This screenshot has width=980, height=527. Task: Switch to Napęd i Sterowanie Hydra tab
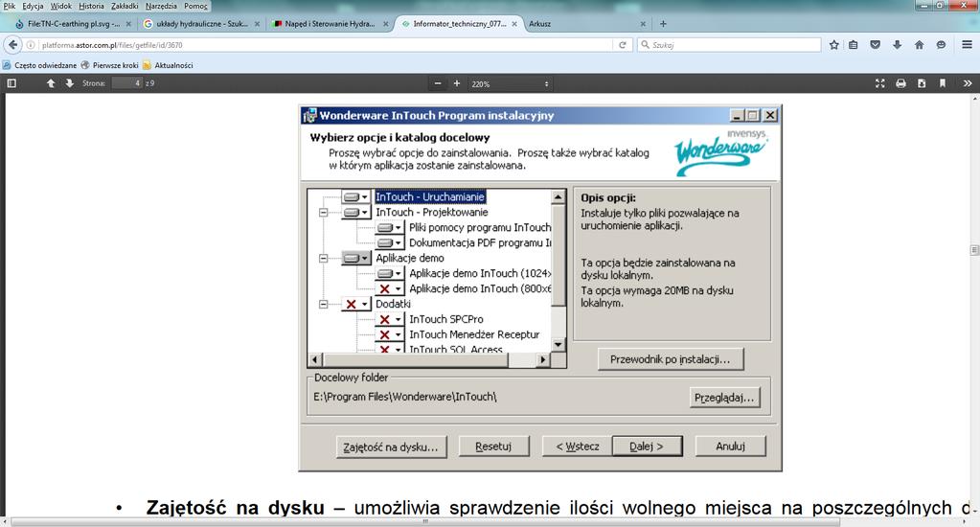pyautogui.click(x=330, y=24)
